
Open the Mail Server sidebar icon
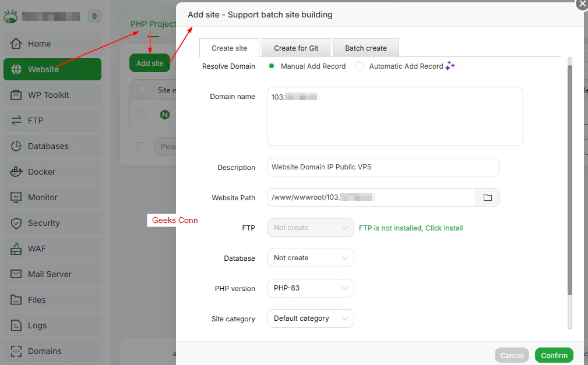click(x=18, y=274)
